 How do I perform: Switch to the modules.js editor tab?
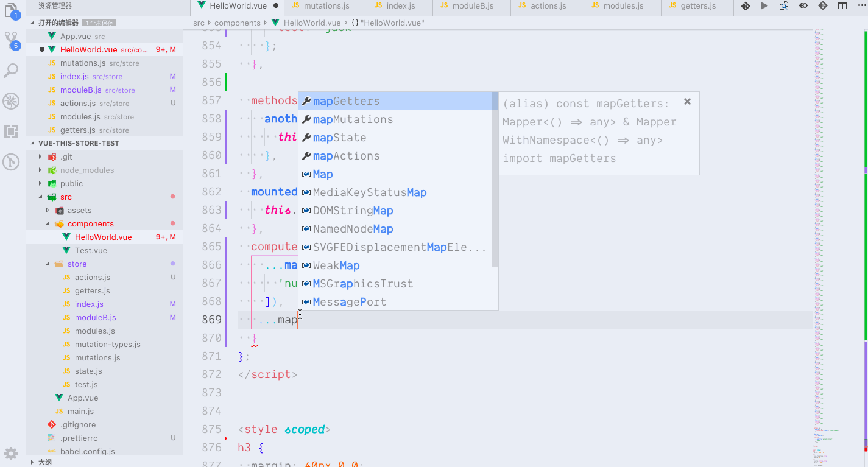(623, 6)
